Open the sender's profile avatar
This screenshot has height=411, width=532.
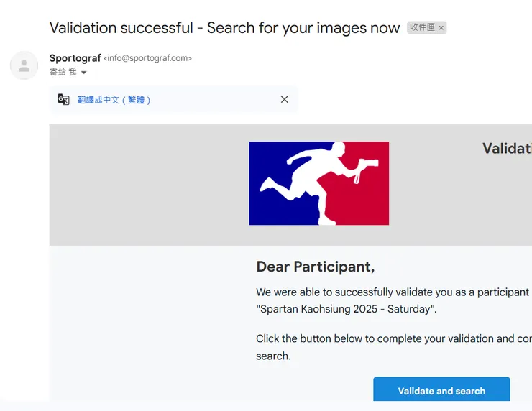24,65
